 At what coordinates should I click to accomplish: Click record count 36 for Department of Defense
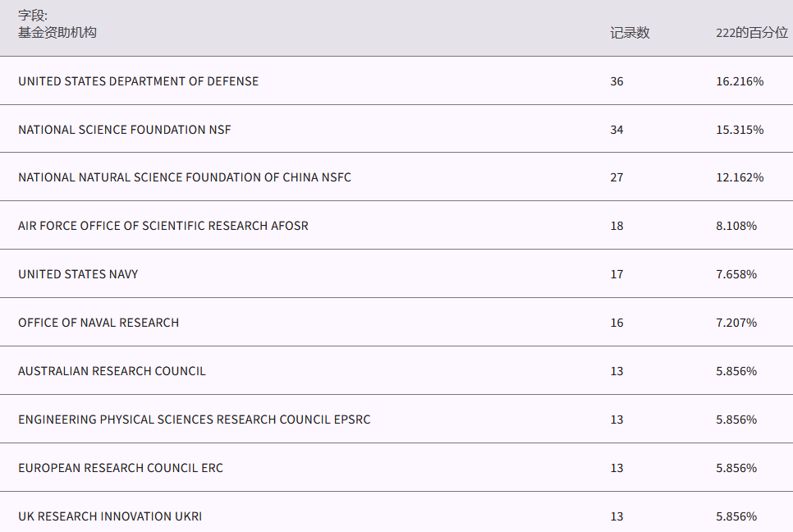617,81
